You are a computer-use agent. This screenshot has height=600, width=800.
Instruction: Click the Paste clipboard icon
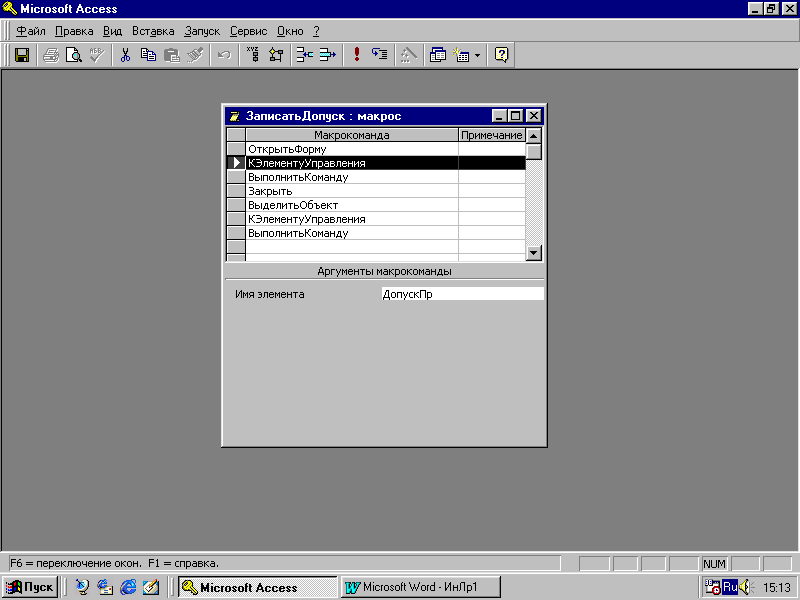[172, 55]
